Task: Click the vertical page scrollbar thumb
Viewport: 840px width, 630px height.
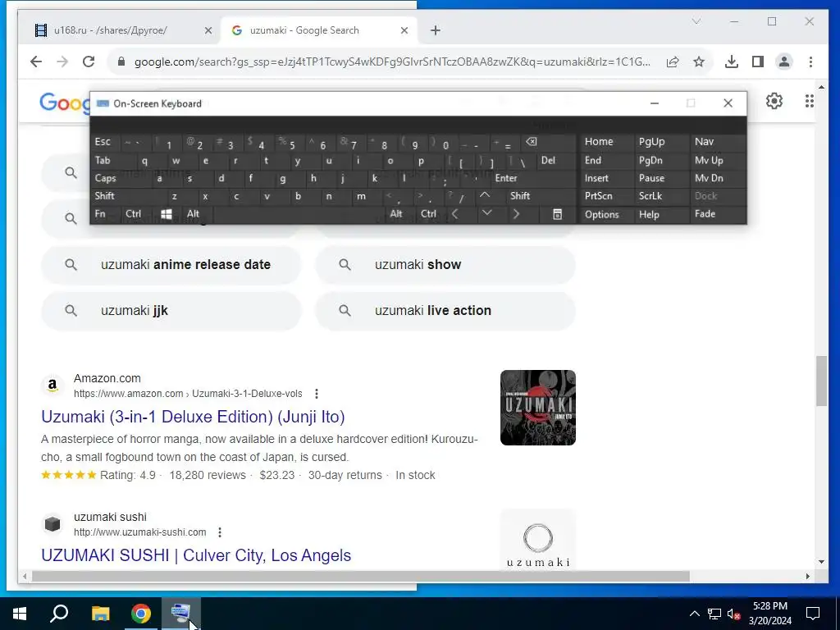Action: tap(821, 381)
